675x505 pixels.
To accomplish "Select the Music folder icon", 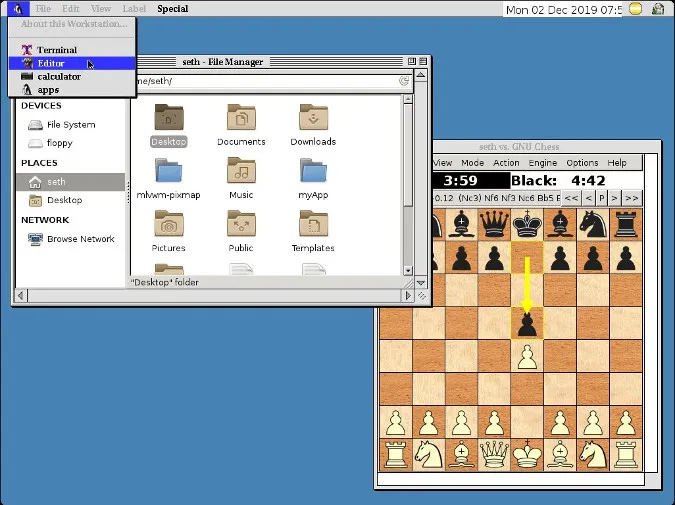I will click(x=241, y=172).
